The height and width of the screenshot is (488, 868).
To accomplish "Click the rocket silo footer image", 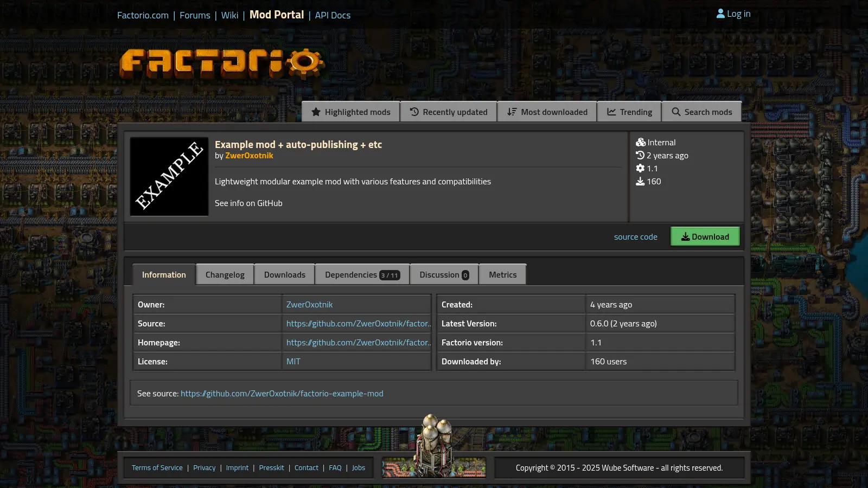I will click(x=434, y=447).
